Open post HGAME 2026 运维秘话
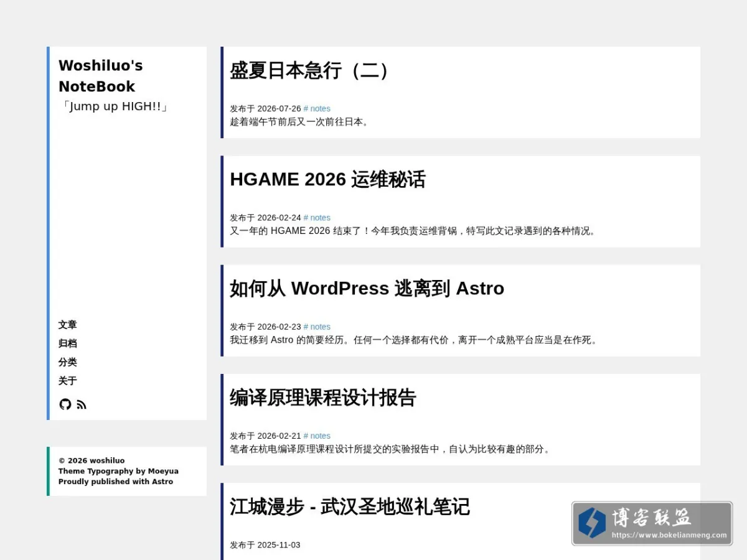Screen dimensions: 747x560 (x=327, y=179)
